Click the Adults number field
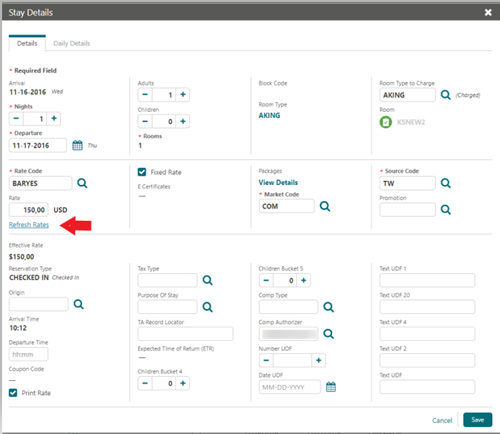The image size is (500, 434). point(164,95)
